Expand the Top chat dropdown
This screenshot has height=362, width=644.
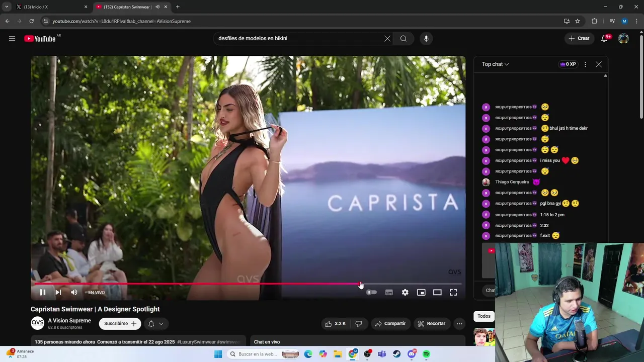pos(495,64)
